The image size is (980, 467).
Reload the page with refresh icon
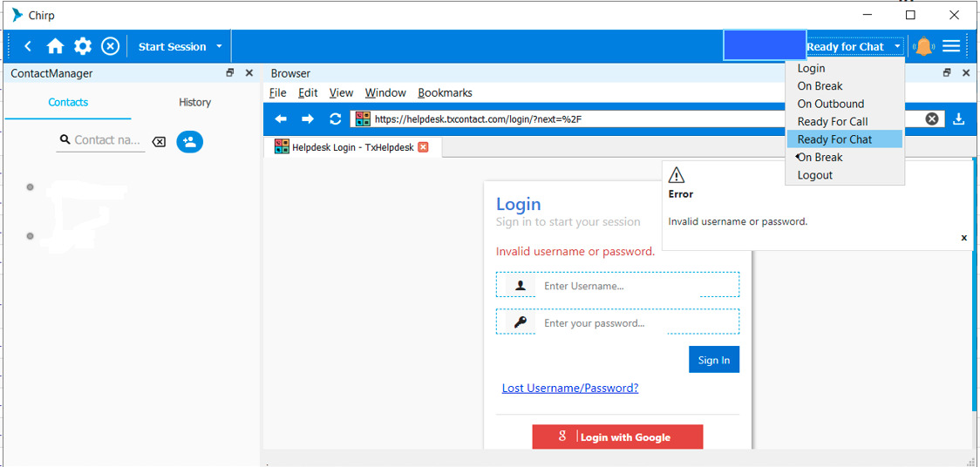336,119
